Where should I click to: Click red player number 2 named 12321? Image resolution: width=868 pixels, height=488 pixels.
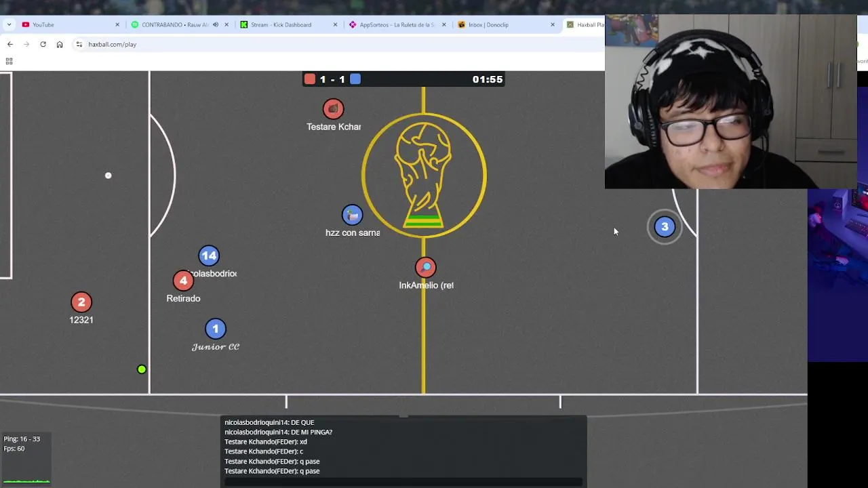click(81, 302)
